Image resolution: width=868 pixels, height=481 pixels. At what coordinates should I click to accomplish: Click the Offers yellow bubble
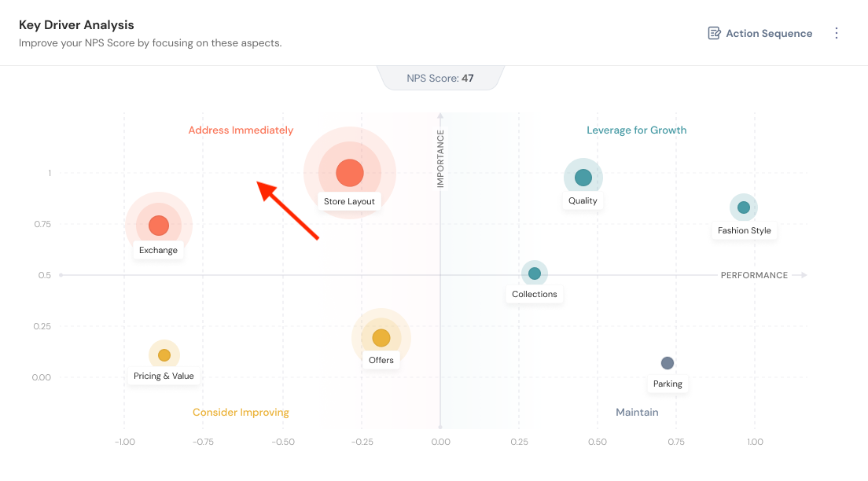[x=381, y=338]
